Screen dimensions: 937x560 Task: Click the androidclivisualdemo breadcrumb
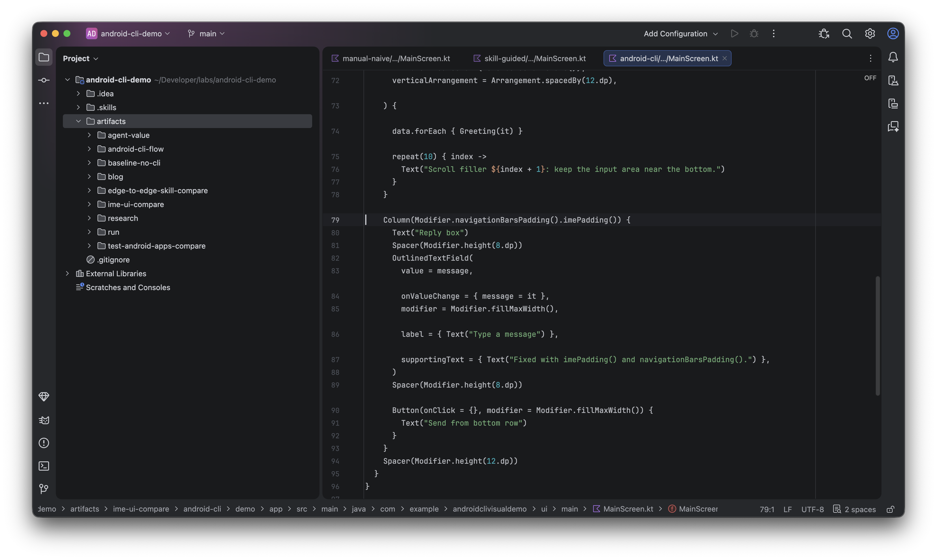click(x=490, y=509)
